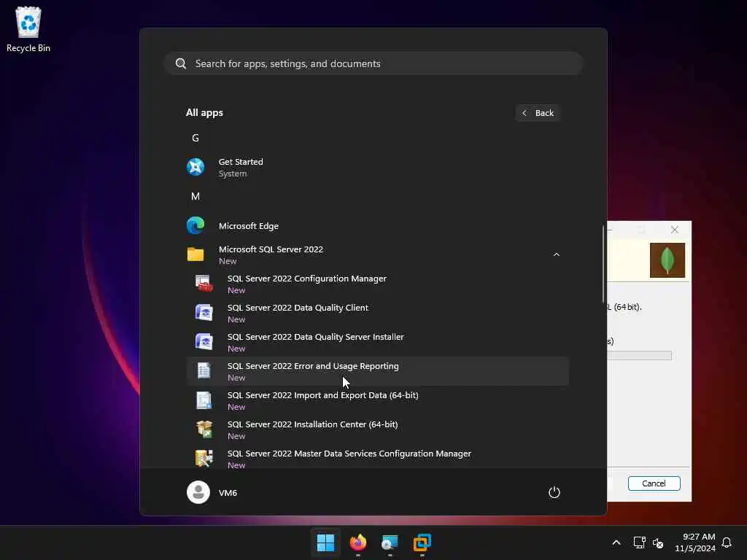Open the power options icon
This screenshot has width=747, height=560.
click(x=554, y=492)
